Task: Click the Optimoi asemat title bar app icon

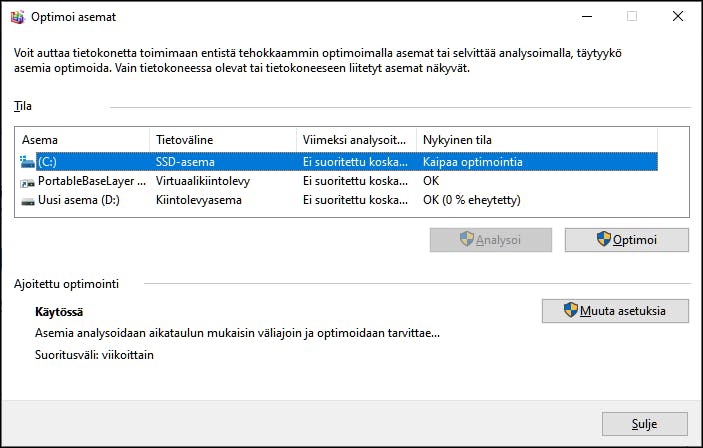Action: coord(17,17)
